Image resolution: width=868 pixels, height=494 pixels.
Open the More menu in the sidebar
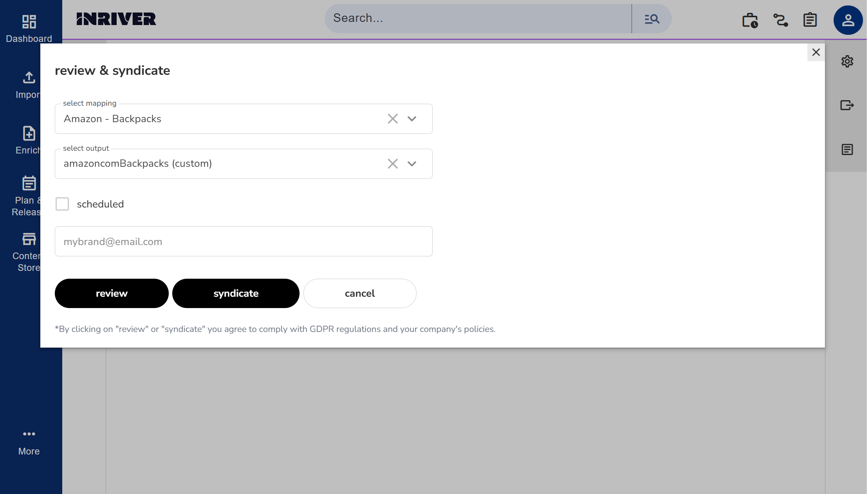point(29,443)
